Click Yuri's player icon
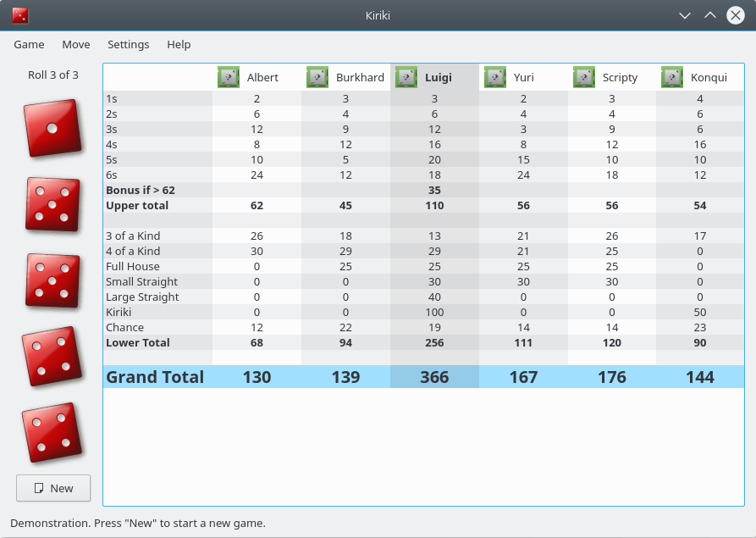The width and height of the screenshot is (756, 538). [x=494, y=77]
